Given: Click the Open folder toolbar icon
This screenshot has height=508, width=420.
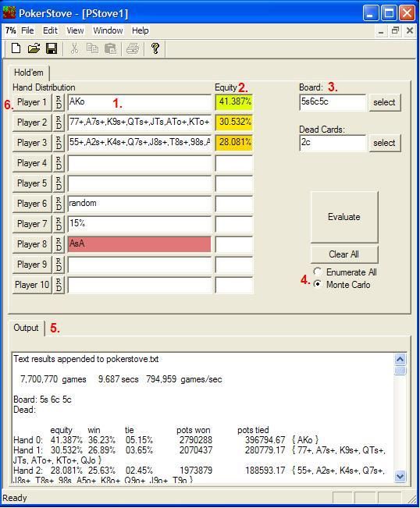Looking at the screenshot, I should pos(34,48).
